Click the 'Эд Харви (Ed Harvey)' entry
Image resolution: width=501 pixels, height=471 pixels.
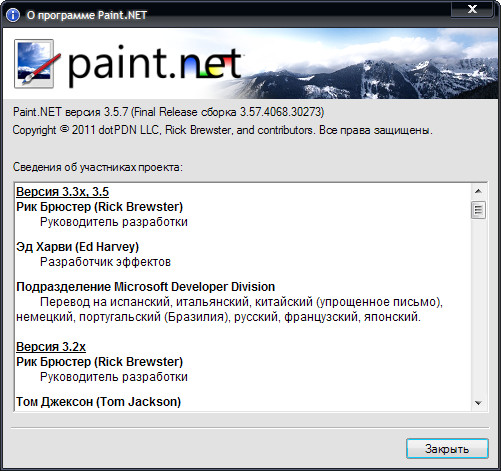pyautogui.click(x=77, y=247)
